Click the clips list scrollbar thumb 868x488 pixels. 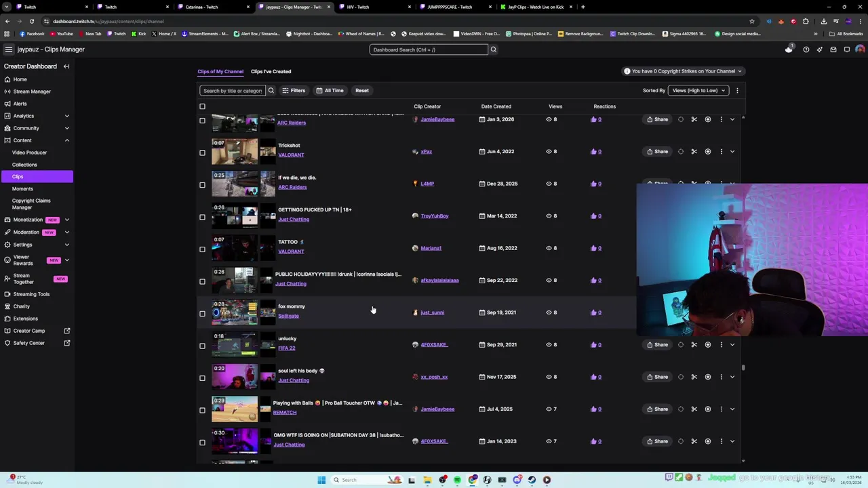click(x=743, y=368)
